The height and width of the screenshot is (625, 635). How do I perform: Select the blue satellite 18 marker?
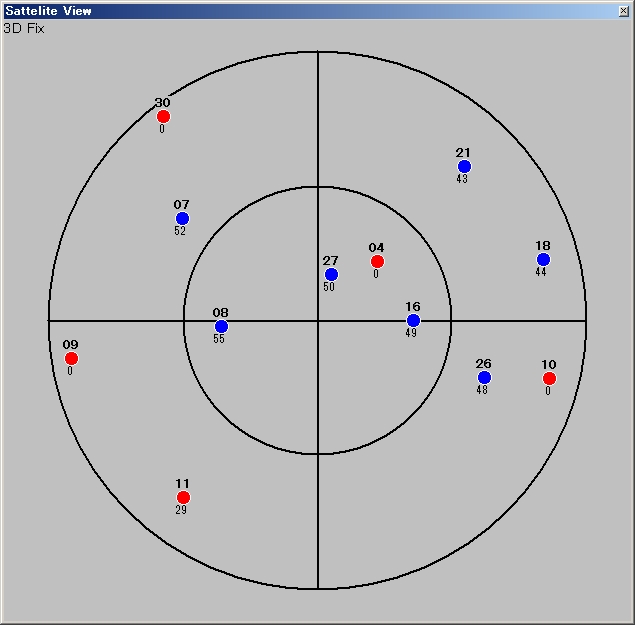pos(543,260)
